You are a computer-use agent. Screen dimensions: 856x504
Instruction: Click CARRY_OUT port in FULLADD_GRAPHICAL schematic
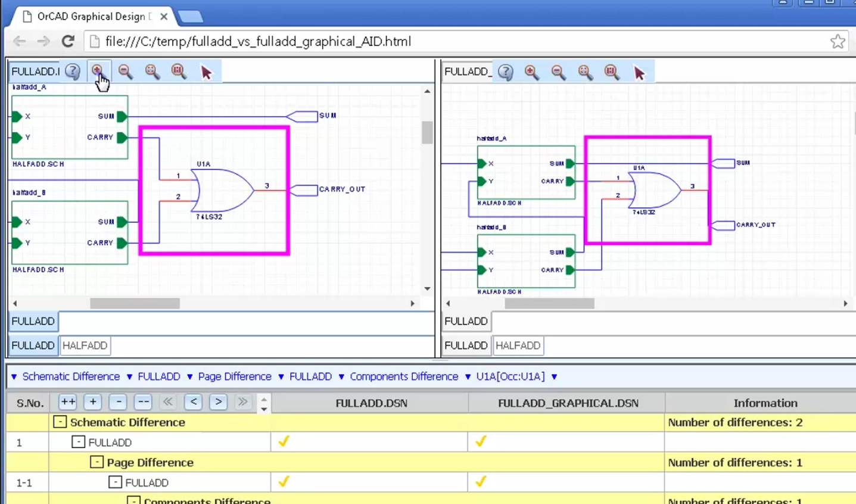point(723,225)
